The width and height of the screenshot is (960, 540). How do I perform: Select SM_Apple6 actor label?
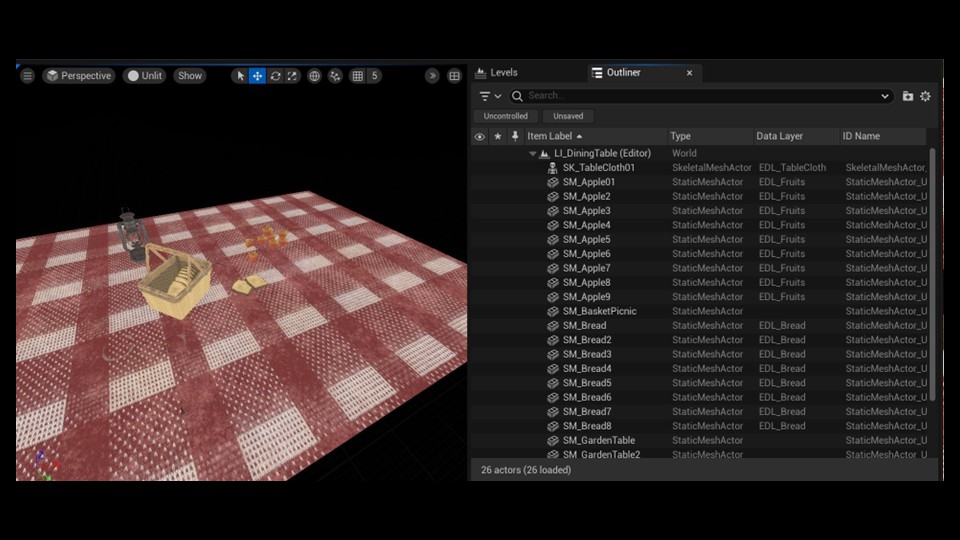pos(587,254)
